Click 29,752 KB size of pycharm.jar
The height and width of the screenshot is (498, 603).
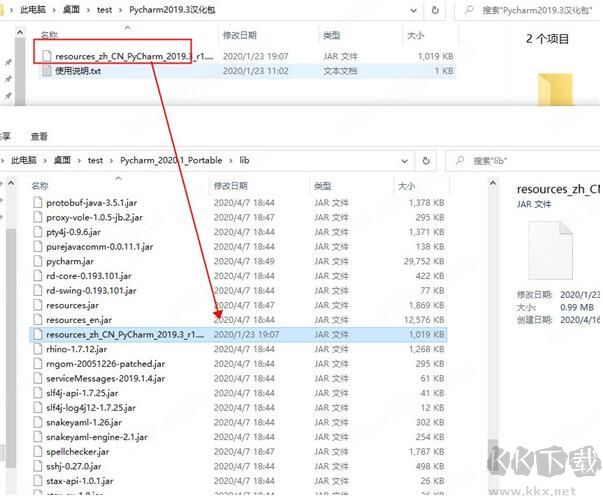tap(424, 261)
